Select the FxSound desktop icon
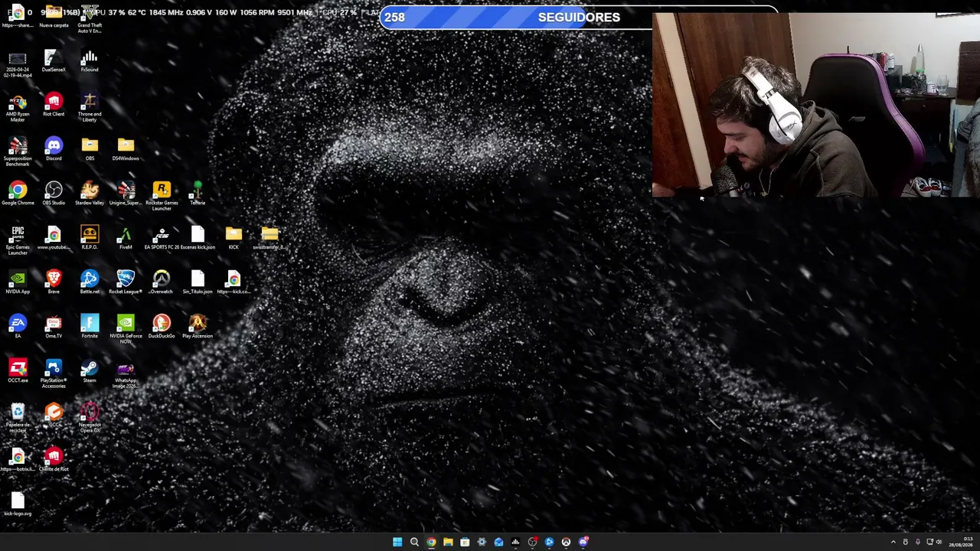 point(90,58)
